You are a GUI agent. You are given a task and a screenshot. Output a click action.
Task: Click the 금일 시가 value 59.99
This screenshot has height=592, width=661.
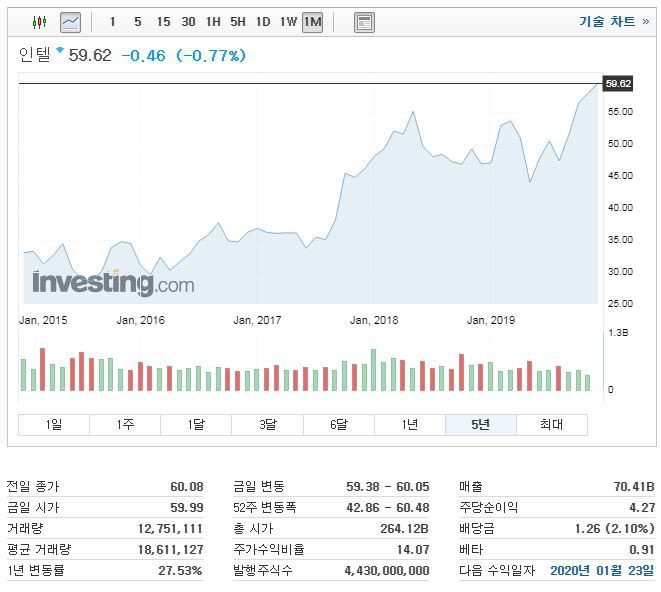(187, 508)
